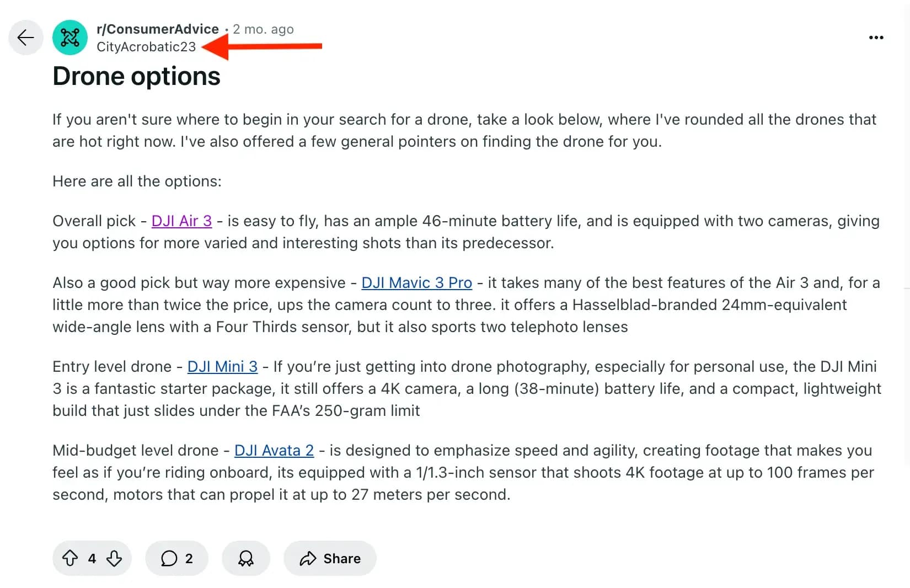Image resolution: width=910 pixels, height=588 pixels.
Task: Upvote the Drone options post
Action: [69, 558]
